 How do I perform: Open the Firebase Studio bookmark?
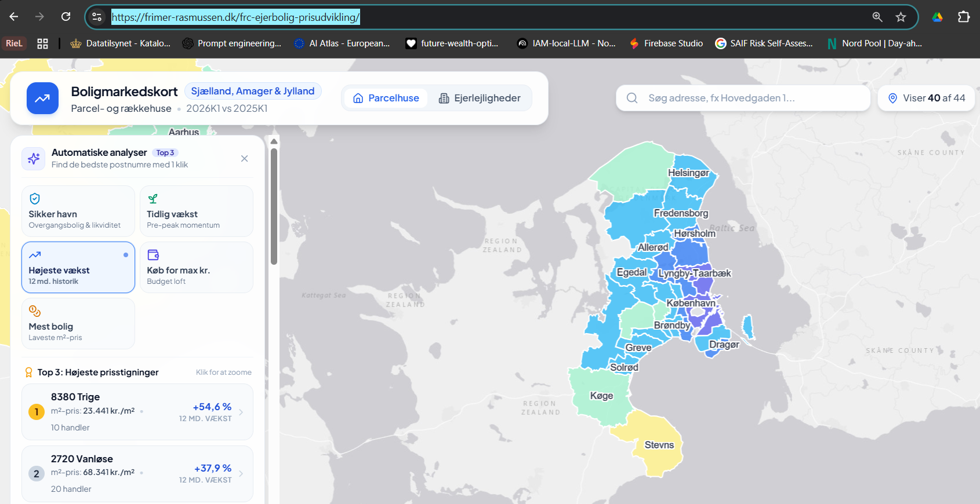tap(666, 43)
